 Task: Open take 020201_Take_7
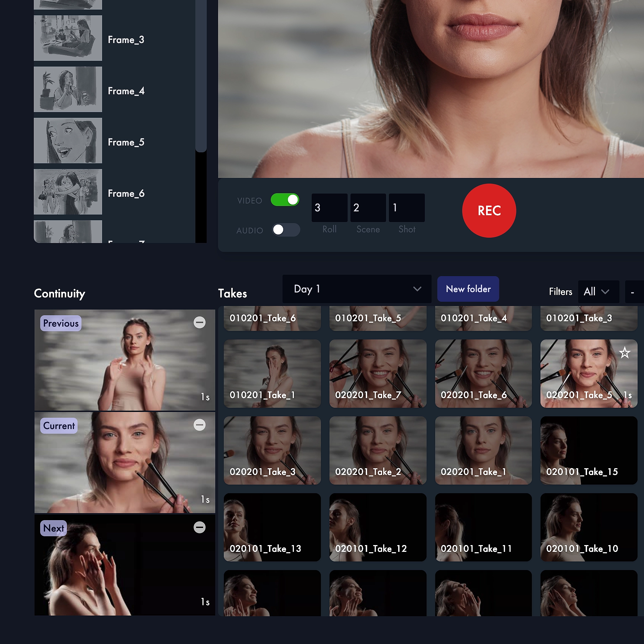click(x=378, y=374)
